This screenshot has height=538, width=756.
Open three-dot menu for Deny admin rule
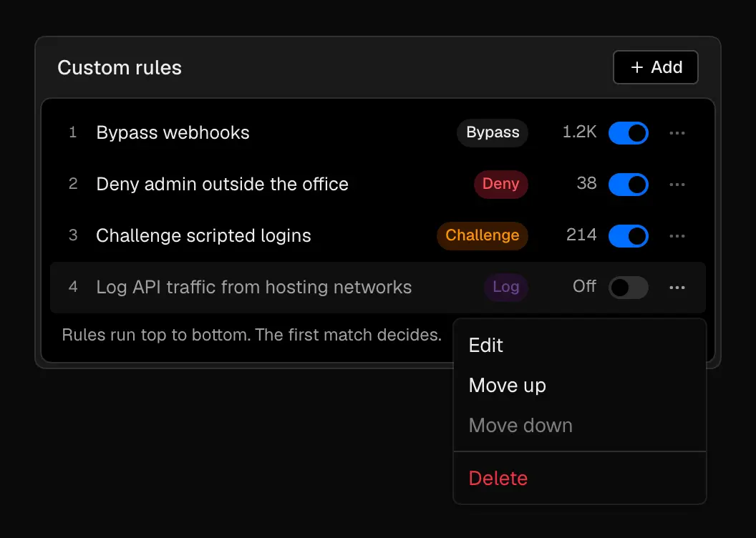click(677, 185)
